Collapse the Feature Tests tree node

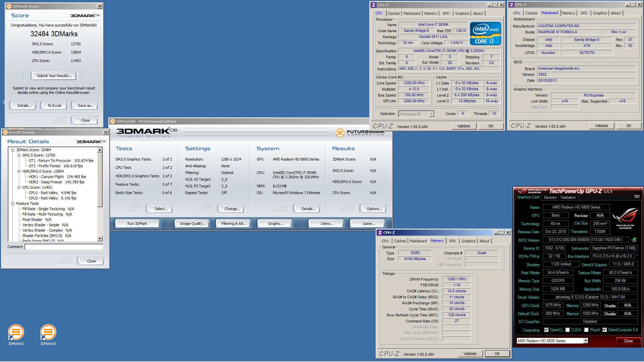tap(13, 203)
